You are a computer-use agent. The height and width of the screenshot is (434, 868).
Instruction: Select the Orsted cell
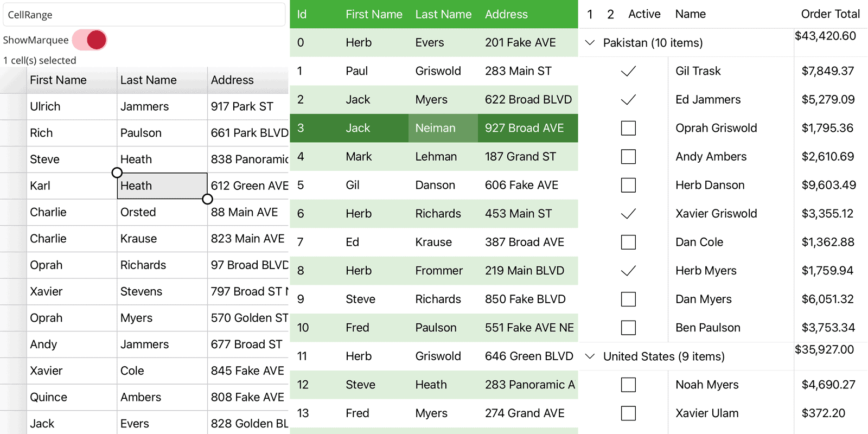162,213
